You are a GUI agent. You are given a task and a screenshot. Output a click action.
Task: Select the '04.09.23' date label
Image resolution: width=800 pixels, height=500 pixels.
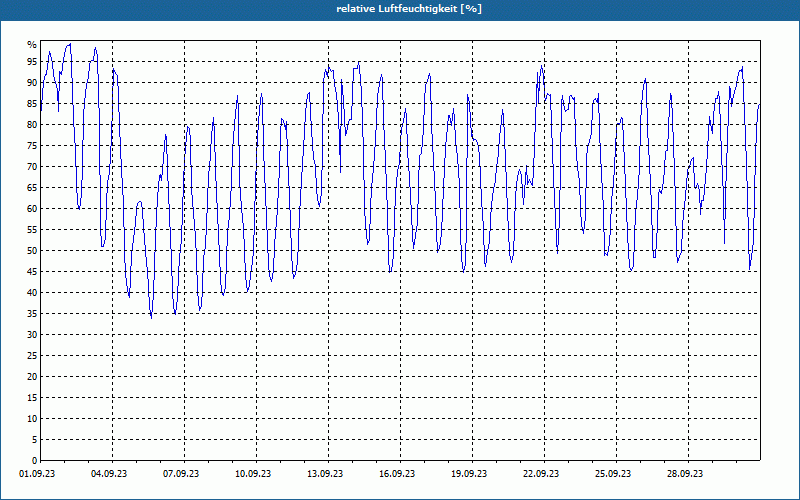(x=109, y=474)
